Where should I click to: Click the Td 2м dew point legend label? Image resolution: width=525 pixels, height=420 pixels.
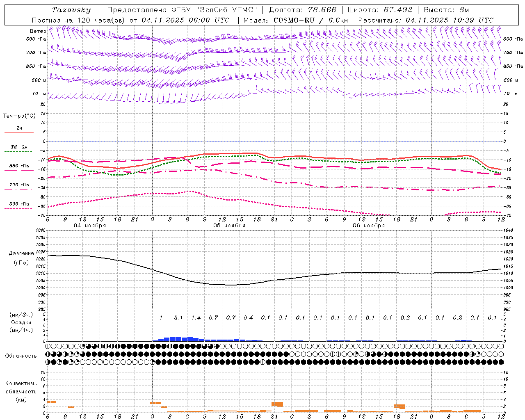pyautogui.click(x=19, y=147)
